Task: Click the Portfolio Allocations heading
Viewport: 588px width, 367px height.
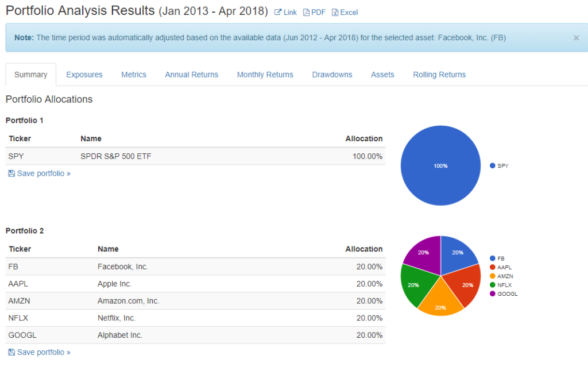Action: point(49,99)
